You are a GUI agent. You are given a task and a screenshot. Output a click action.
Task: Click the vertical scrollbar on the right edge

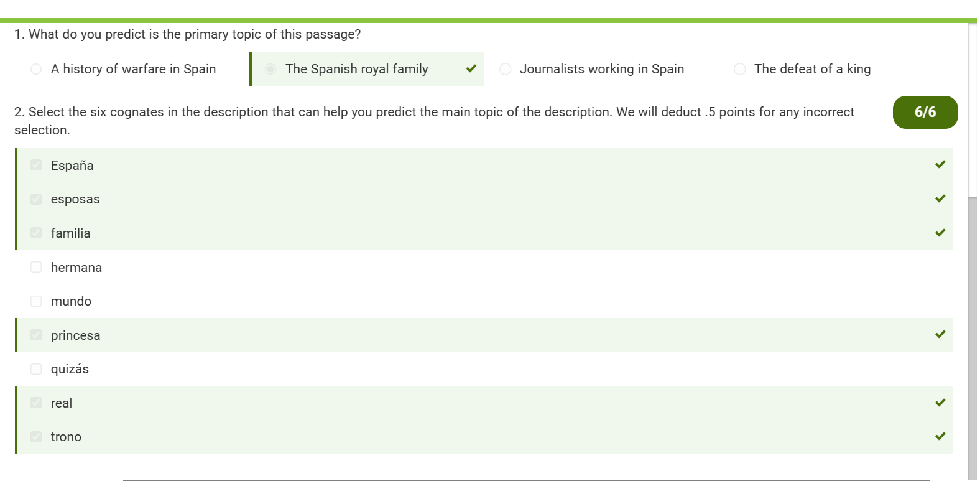click(x=972, y=336)
